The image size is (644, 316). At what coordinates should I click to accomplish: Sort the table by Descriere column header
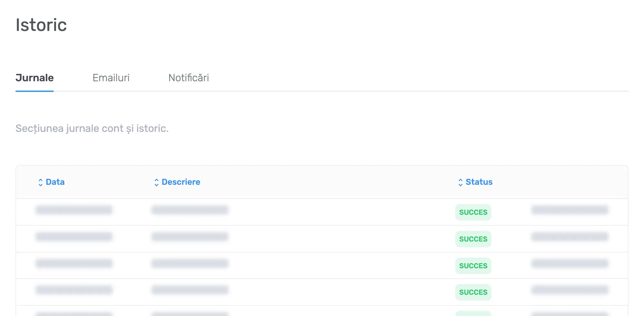click(181, 182)
